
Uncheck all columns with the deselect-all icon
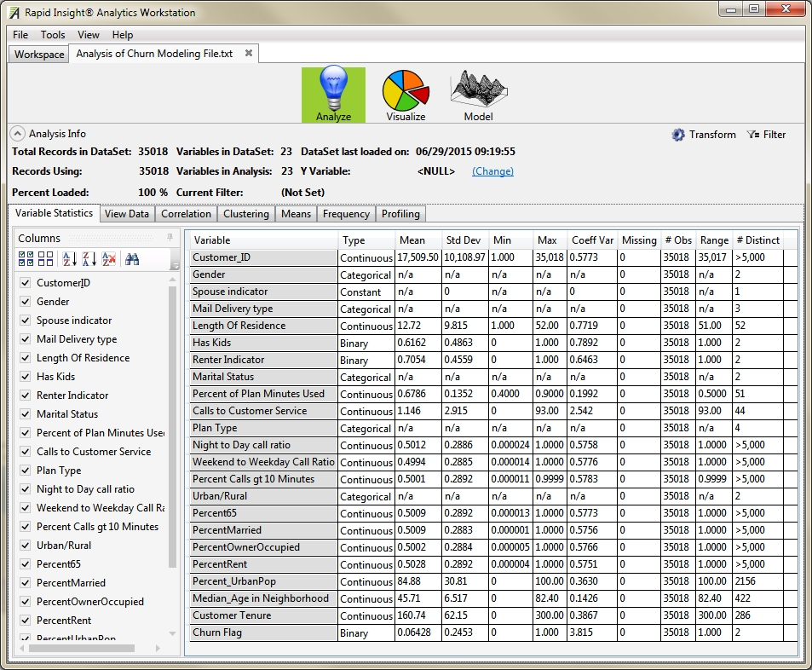click(x=45, y=258)
